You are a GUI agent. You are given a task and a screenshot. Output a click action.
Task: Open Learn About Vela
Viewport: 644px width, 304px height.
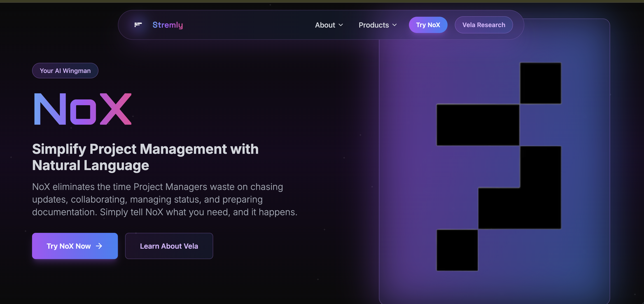pos(169,246)
